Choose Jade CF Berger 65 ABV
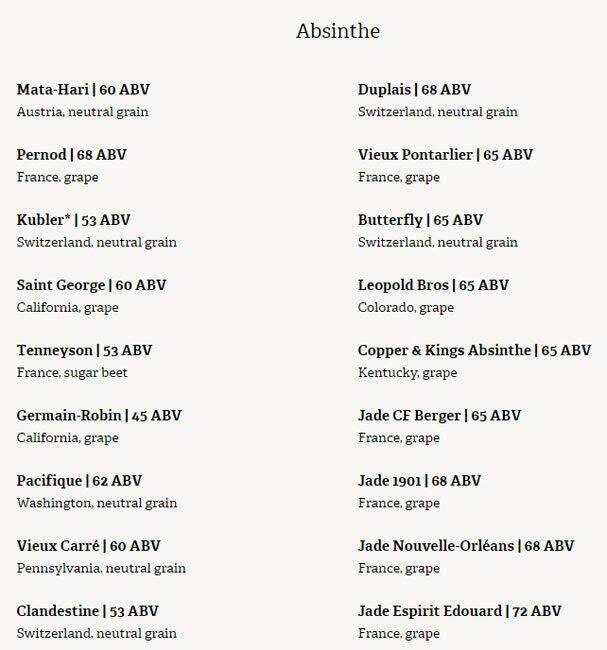Screen dimensions: 607x650 [x=439, y=416]
